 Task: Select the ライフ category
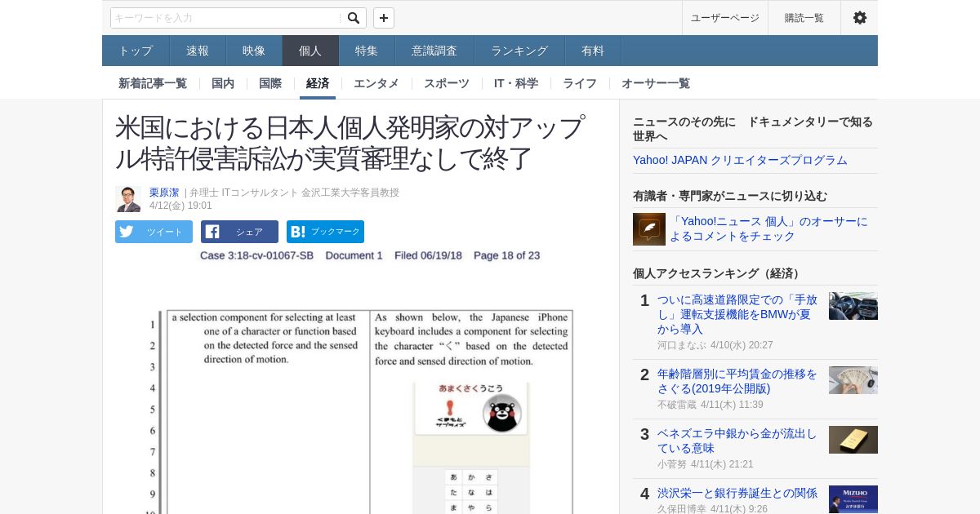click(580, 83)
